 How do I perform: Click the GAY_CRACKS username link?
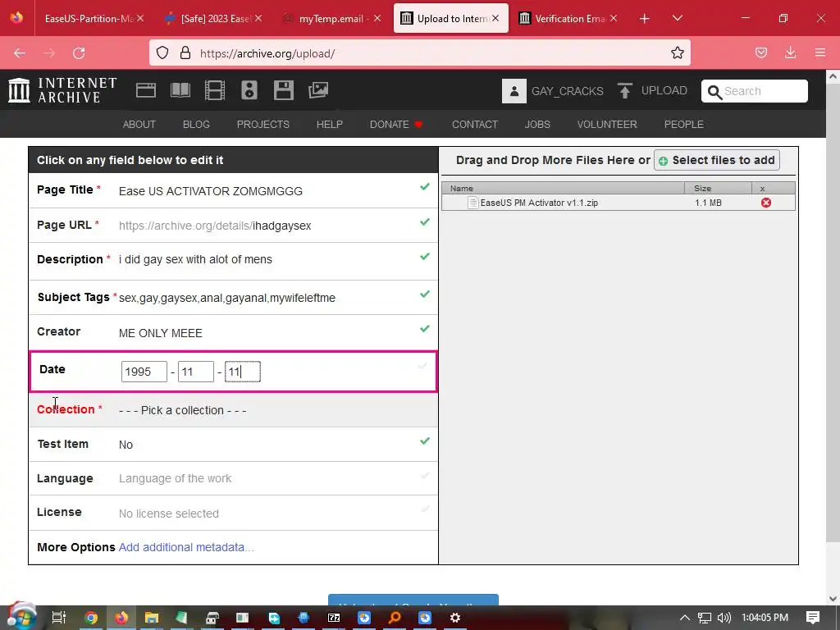click(x=568, y=91)
